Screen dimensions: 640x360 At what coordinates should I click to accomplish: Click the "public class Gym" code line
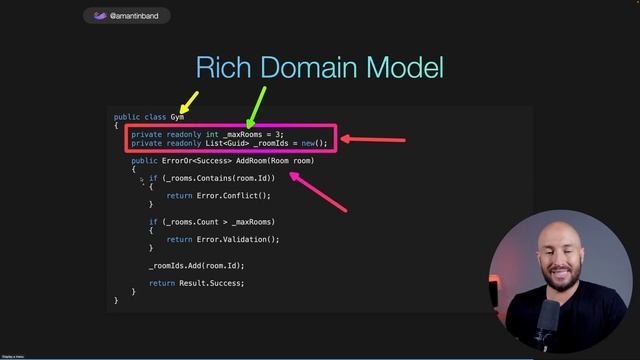[x=149, y=117]
